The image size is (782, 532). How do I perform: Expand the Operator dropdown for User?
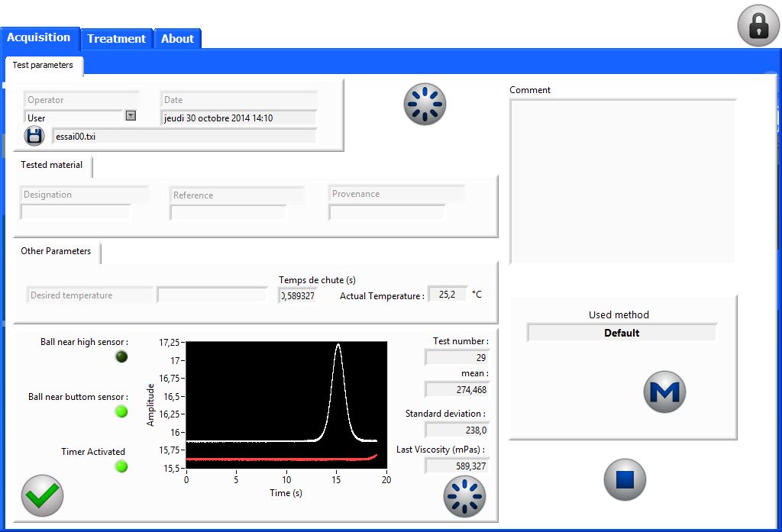[x=130, y=114]
